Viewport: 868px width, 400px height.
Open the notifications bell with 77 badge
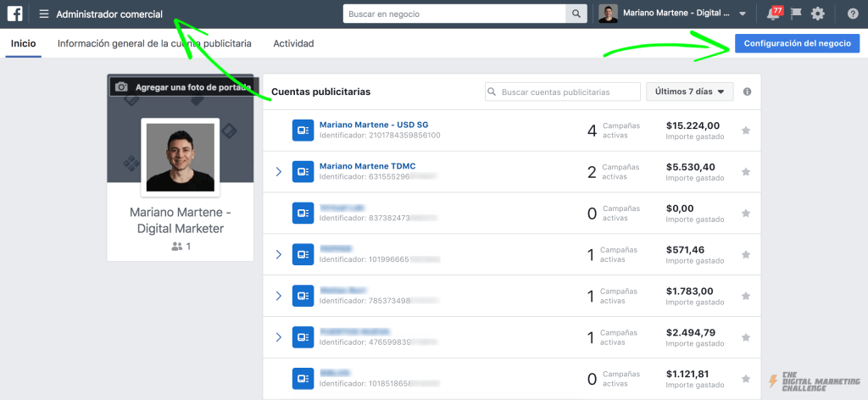coord(773,14)
